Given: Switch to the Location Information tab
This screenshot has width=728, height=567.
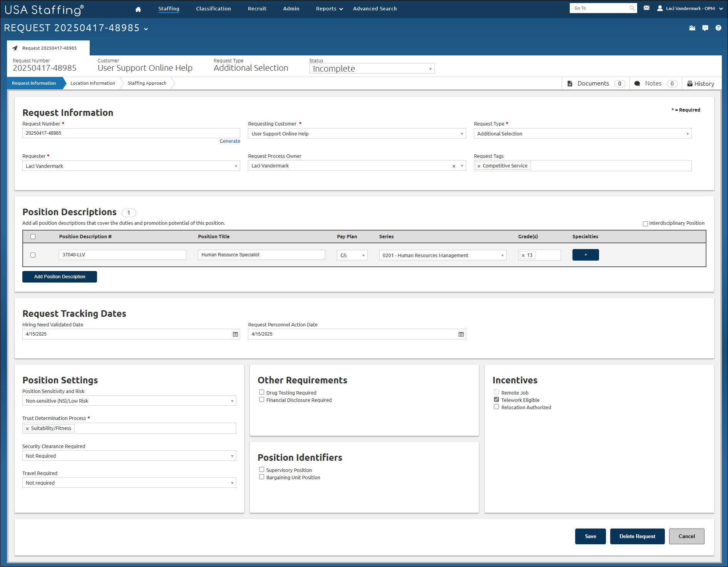Looking at the screenshot, I should (x=92, y=83).
